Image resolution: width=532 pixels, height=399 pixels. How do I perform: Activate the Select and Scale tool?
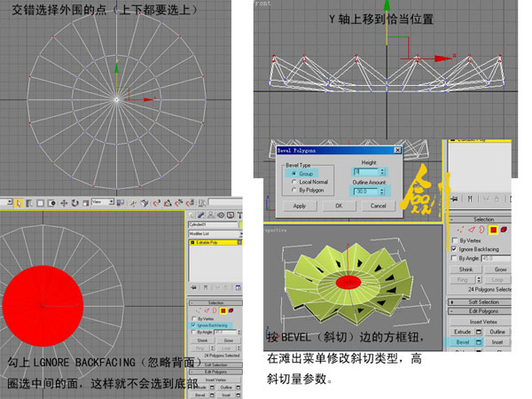pos(85,203)
